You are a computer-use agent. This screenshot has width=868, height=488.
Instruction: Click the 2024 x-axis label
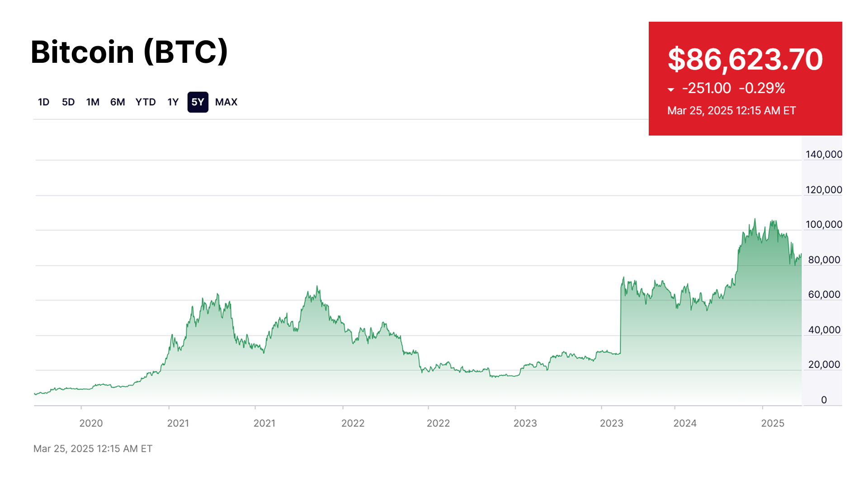[x=685, y=423]
